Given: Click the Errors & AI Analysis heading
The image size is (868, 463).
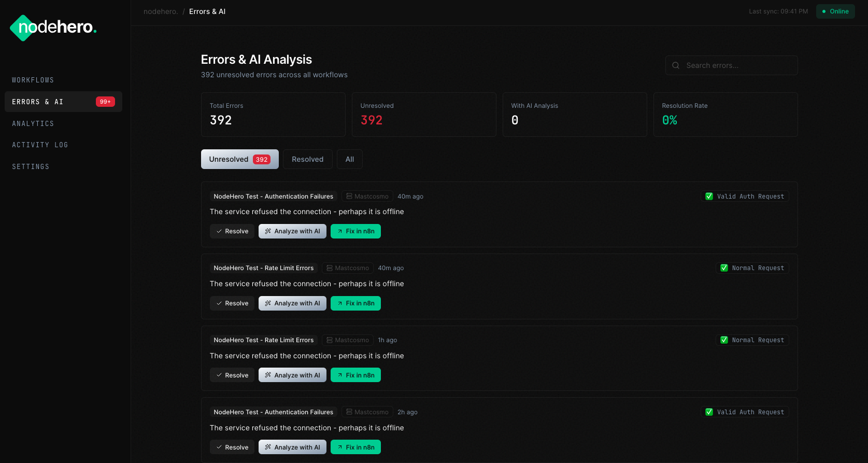Looking at the screenshot, I should click(x=257, y=60).
